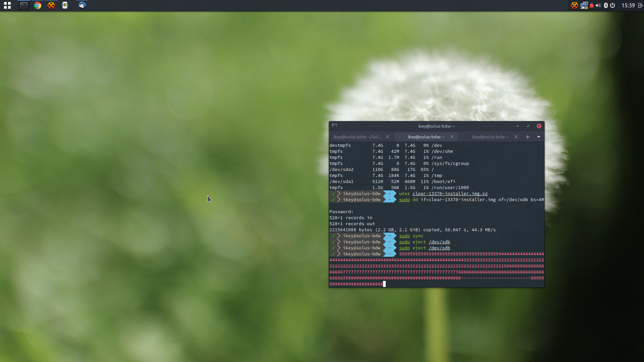Image resolution: width=644 pixels, height=362 pixels.
Task: Click the 'unxz' command text
Action: pos(405,194)
